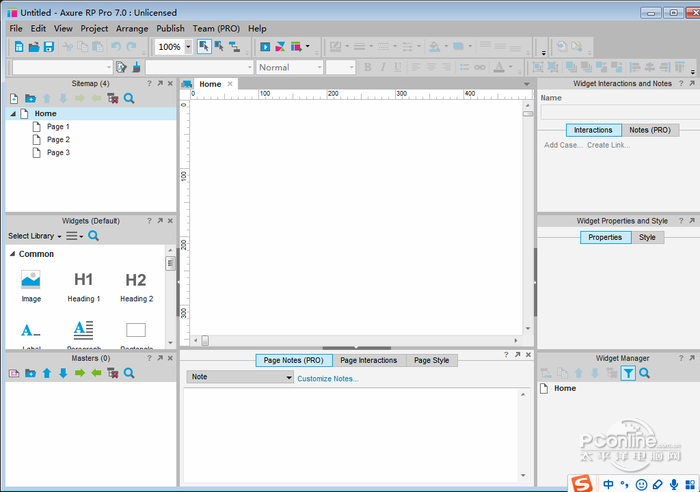Image resolution: width=700 pixels, height=492 pixels.
Task: Open the zoom level 100% dropdown
Action: tap(188, 47)
